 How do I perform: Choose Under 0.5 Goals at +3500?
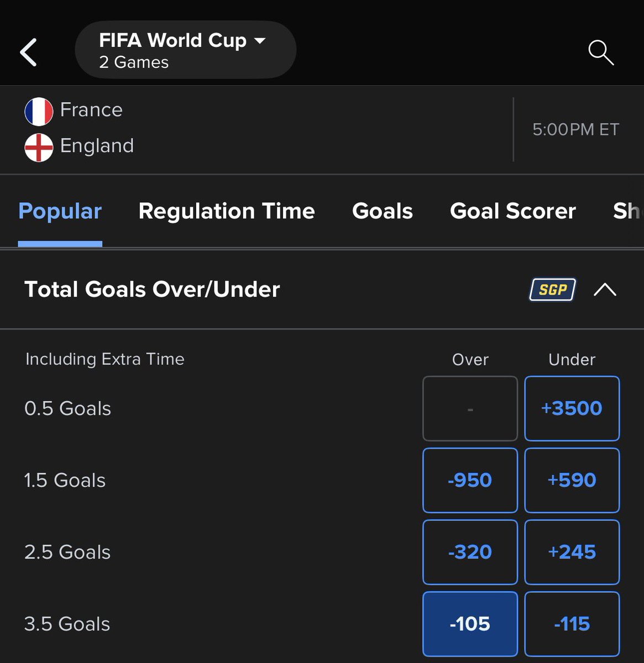(572, 408)
